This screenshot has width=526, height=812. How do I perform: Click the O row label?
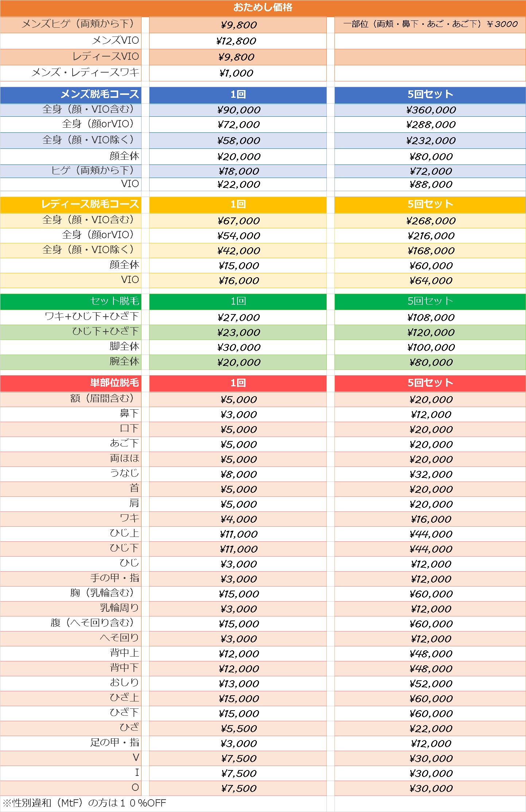[x=135, y=788]
